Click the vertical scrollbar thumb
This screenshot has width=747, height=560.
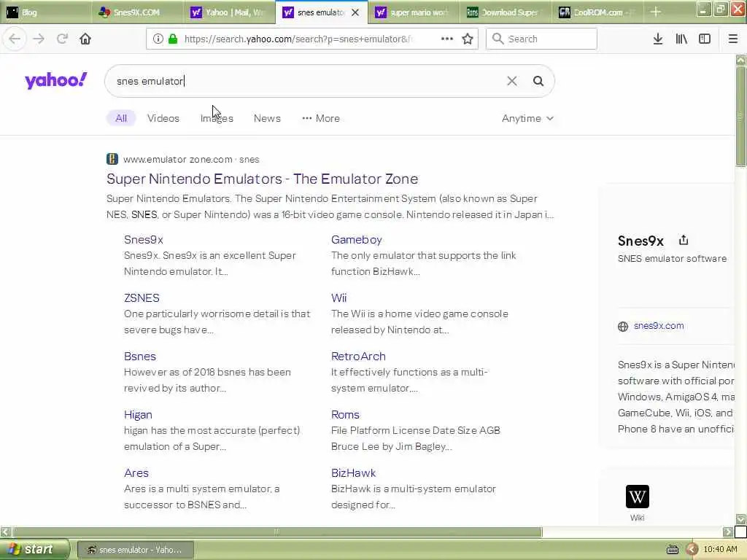741,116
